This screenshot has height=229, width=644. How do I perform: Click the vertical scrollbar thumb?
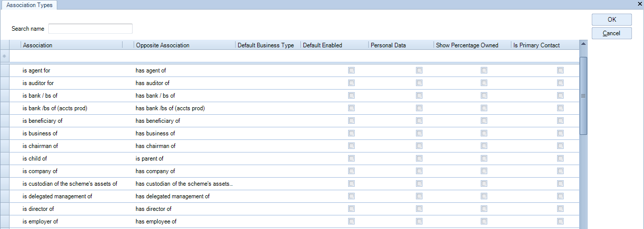pyautogui.click(x=583, y=96)
